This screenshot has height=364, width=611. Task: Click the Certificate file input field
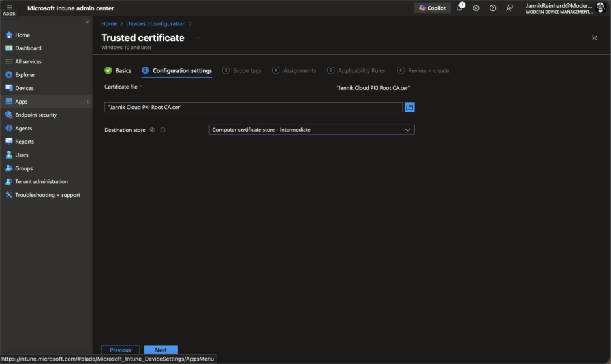tap(253, 107)
